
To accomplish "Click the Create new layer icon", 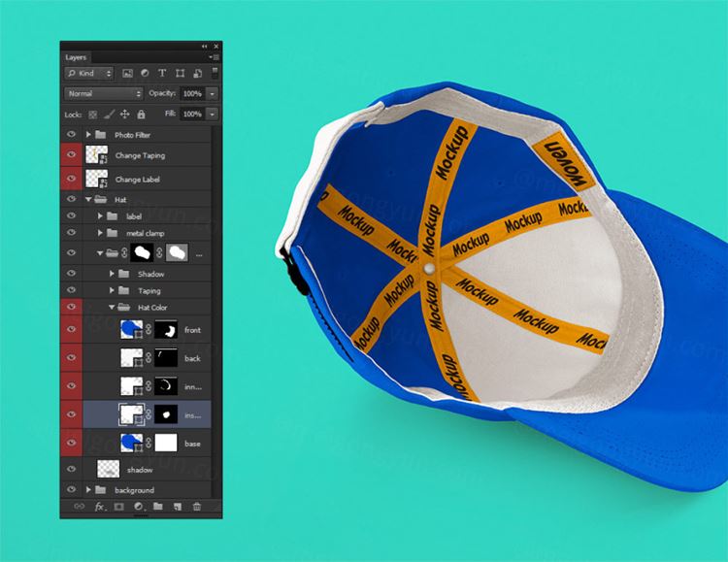I will (178, 507).
